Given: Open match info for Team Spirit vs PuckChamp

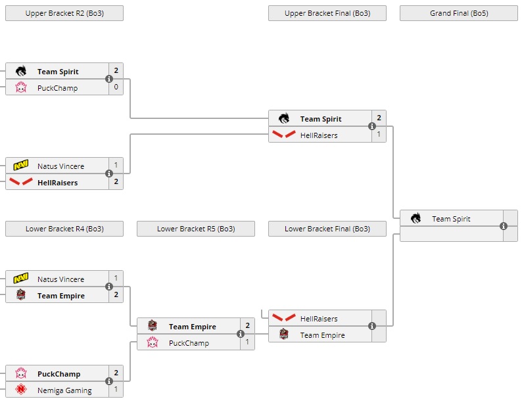Looking at the screenshot, I should (109, 79).
